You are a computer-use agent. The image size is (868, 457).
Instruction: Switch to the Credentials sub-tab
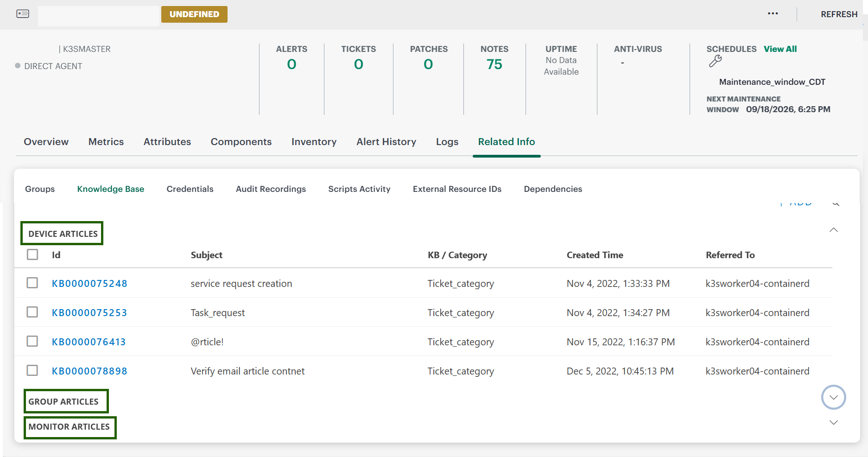(190, 189)
